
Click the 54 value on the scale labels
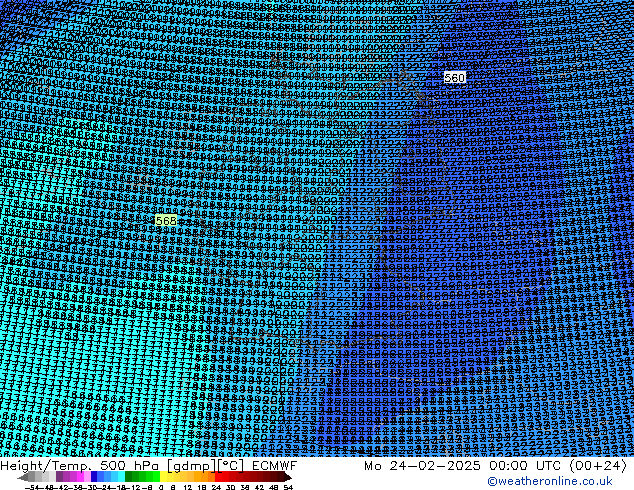(x=288, y=487)
